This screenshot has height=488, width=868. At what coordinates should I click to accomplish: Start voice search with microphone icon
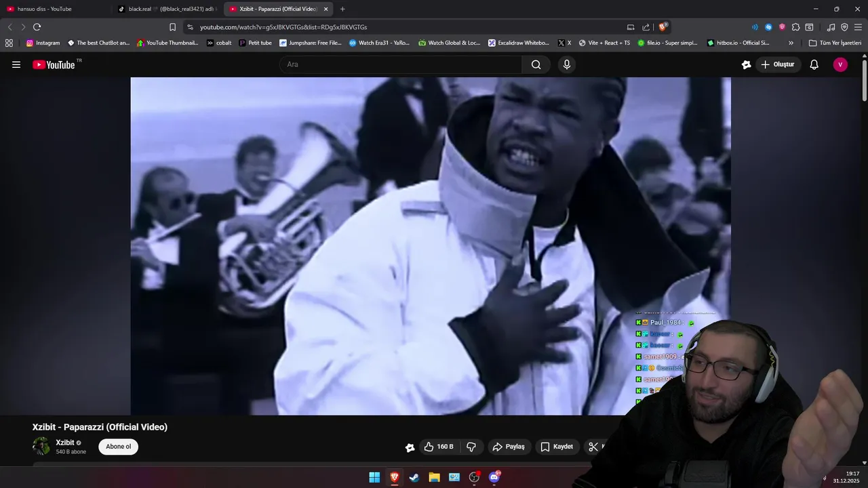click(x=567, y=64)
